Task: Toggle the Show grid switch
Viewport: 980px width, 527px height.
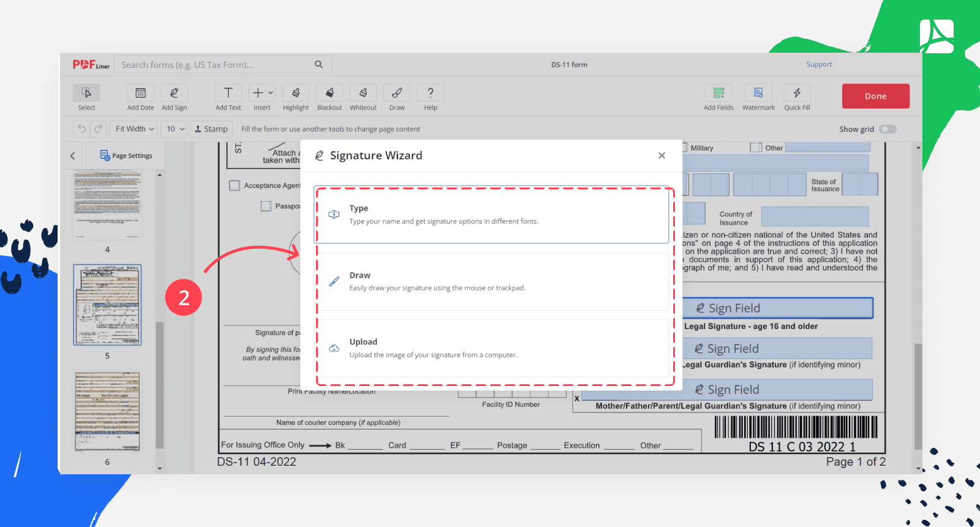Action: point(887,129)
